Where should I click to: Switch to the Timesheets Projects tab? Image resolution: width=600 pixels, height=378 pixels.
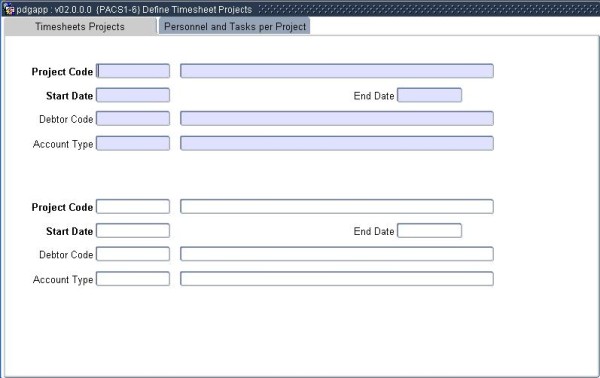80,26
